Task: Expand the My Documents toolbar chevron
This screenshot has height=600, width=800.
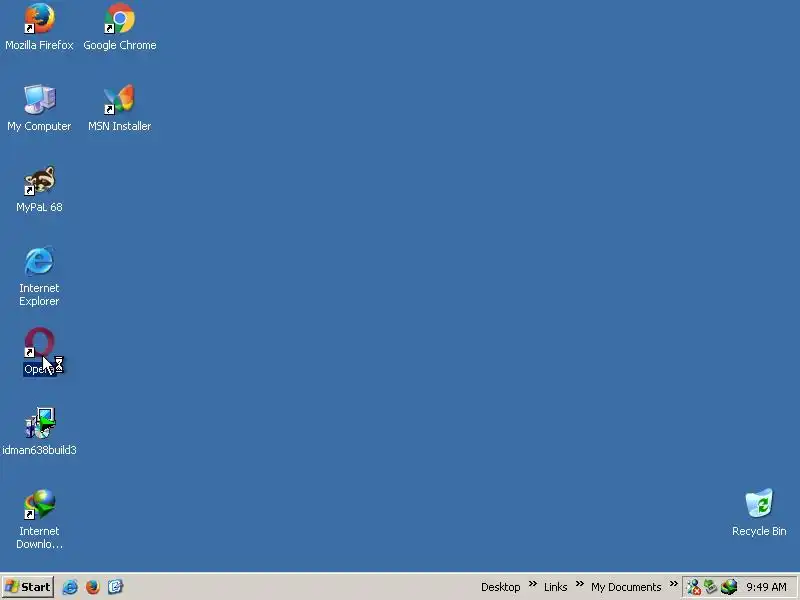Action: tap(673, 584)
